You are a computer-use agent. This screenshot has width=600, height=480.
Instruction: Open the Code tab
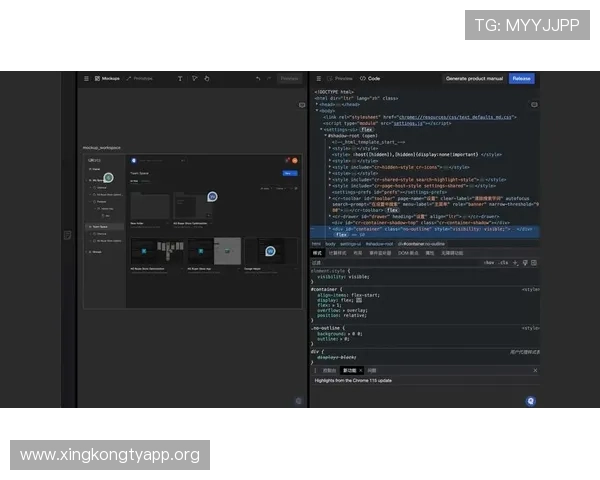click(371, 78)
